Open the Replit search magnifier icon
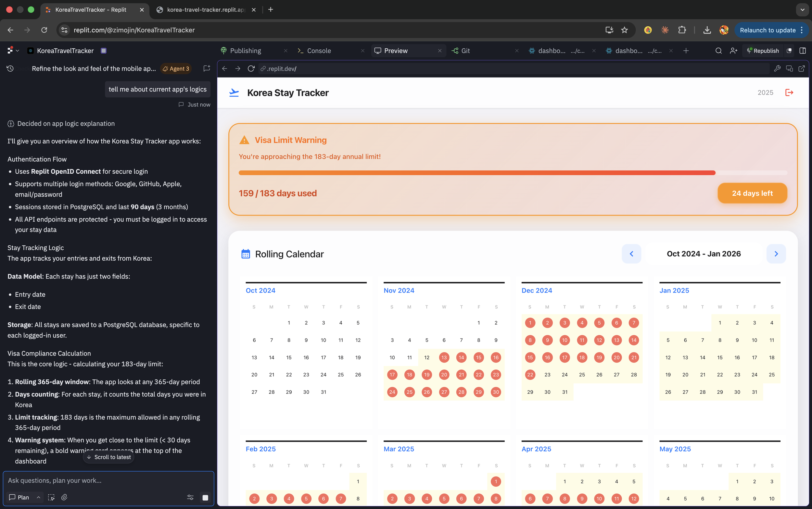This screenshot has height=509, width=812. (718, 51)
